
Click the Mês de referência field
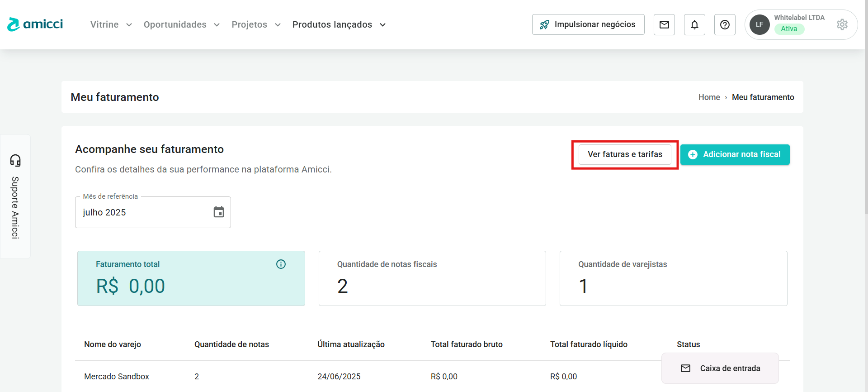(145, 212)
